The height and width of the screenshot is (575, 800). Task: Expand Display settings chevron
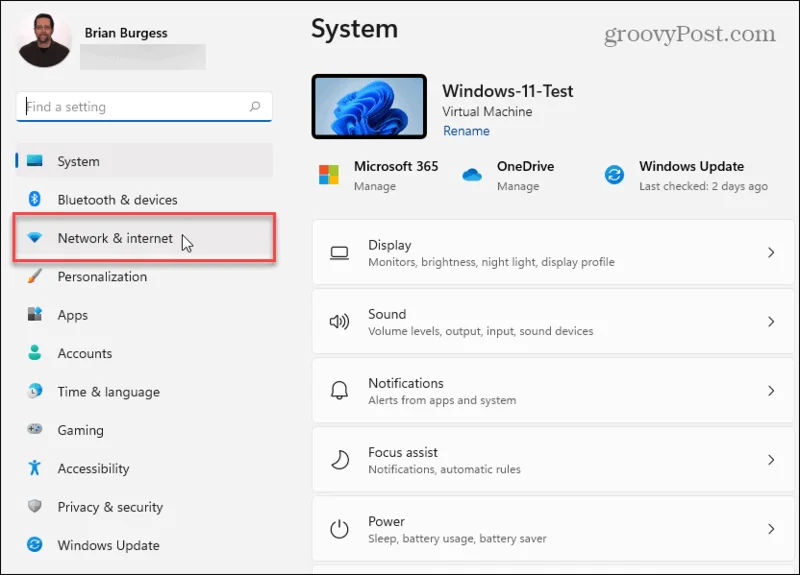click(x=771, y=253)
